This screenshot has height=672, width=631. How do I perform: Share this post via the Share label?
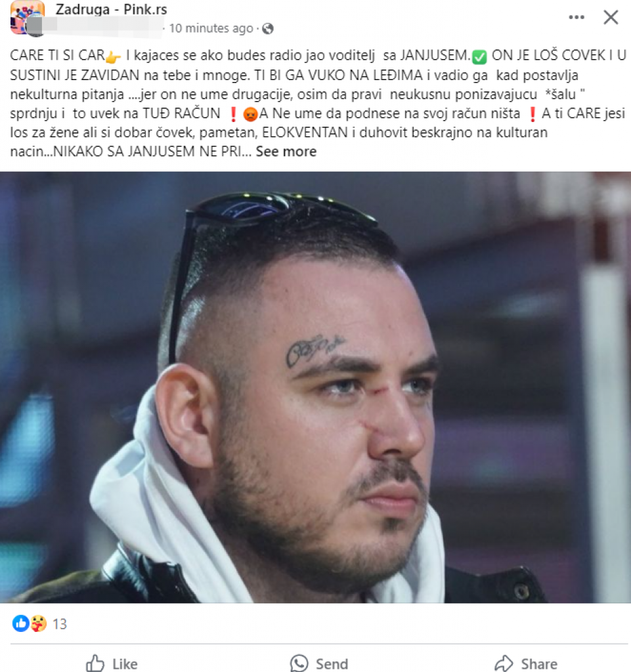526,663
